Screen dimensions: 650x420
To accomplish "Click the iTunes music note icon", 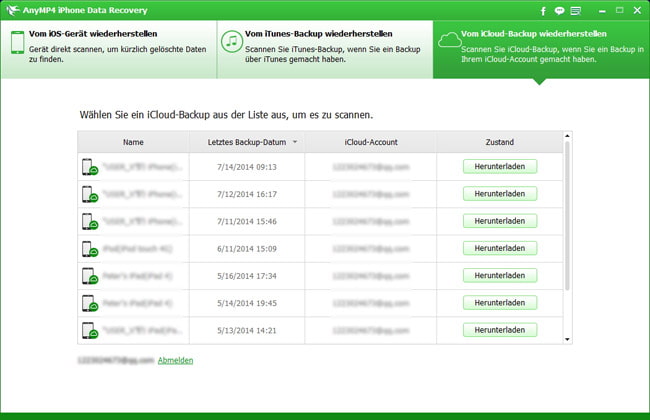I will point(231,41).
